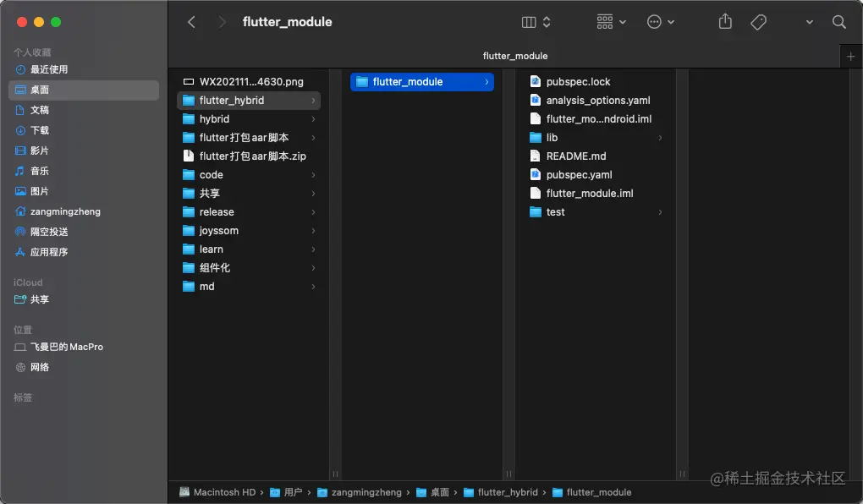863x504 pixels.
Task: Select README.md file icon
Action: click(535, 156)
